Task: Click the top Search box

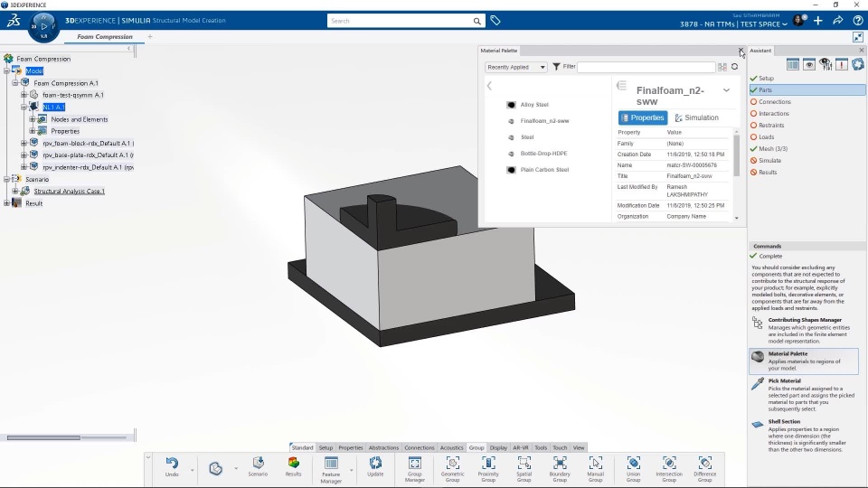Action: tap(400, 21)
